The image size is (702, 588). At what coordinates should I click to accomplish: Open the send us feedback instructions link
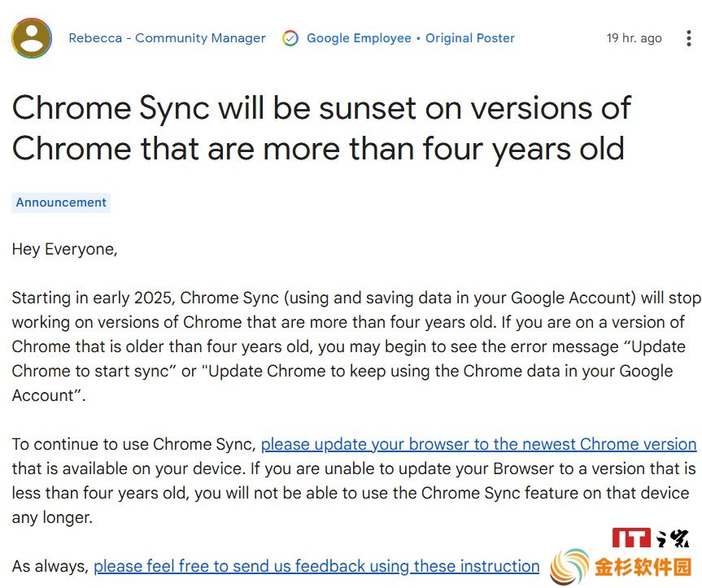pyautogui.click(x=316, y=567)
